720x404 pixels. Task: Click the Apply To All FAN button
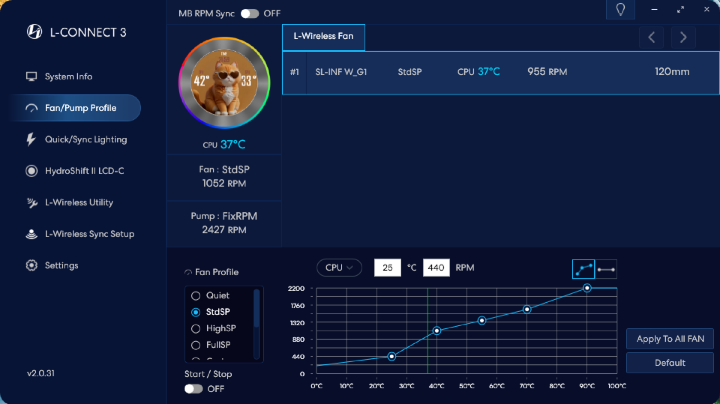pyautogui.click(x=669, y=339)
